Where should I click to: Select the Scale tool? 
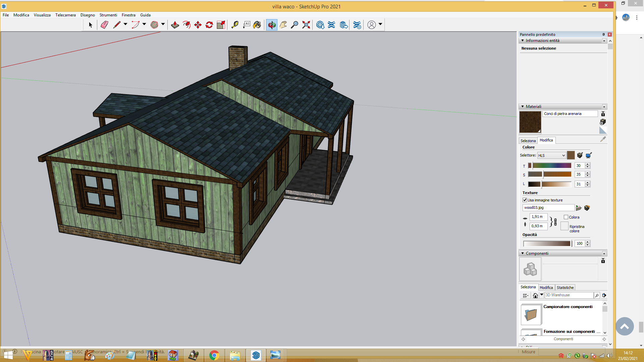[221, 25]
